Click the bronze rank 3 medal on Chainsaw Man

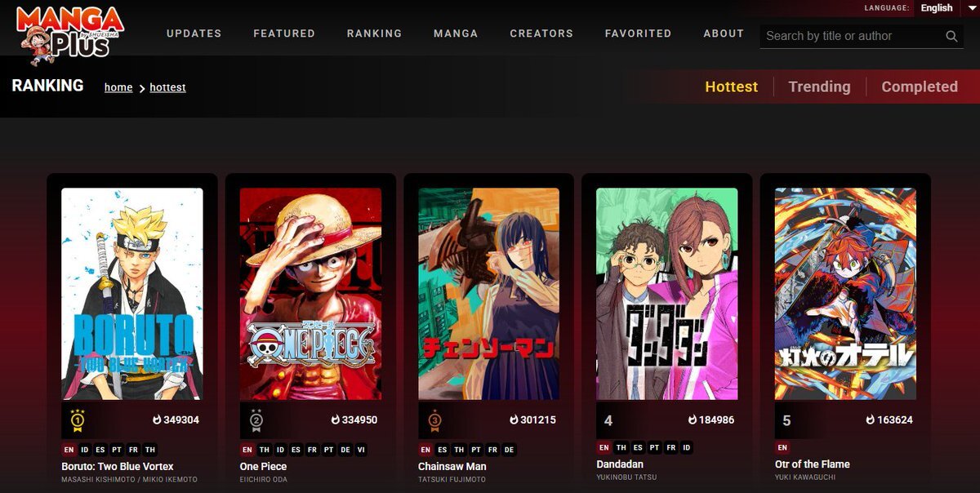pyautogui.click(x=434, y=420)
